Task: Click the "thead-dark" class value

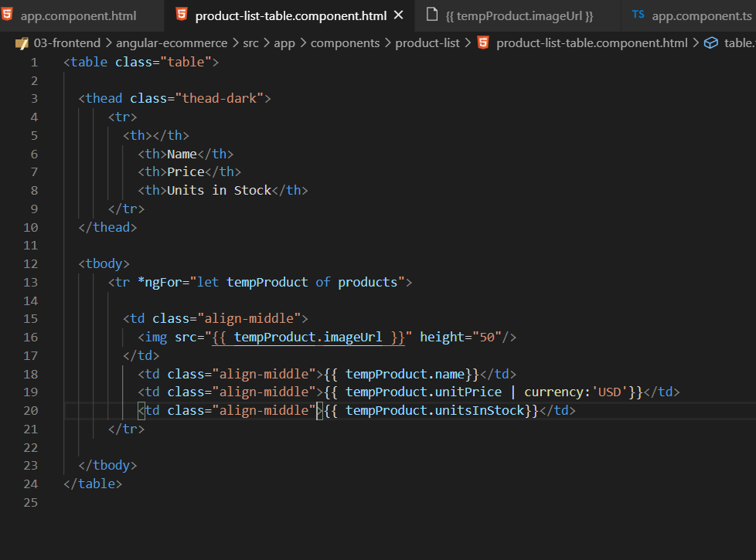Action: pos(220,98)
